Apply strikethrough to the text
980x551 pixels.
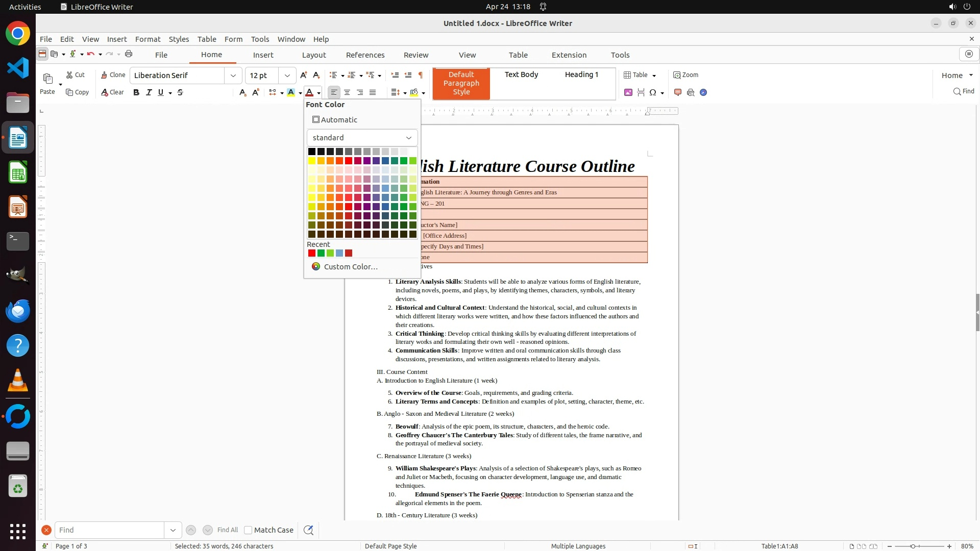pos(180,92)
